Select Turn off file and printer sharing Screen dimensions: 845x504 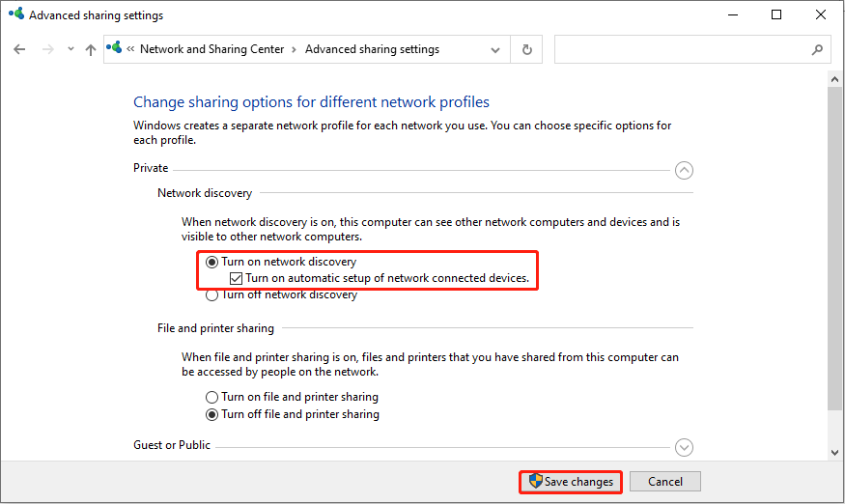(x=212, y=414)
